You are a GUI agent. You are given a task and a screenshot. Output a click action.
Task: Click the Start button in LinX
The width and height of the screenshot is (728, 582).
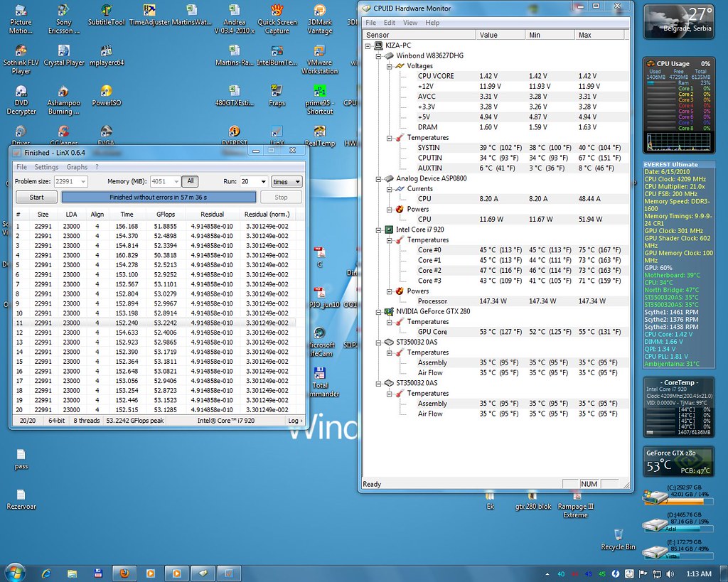37,198
